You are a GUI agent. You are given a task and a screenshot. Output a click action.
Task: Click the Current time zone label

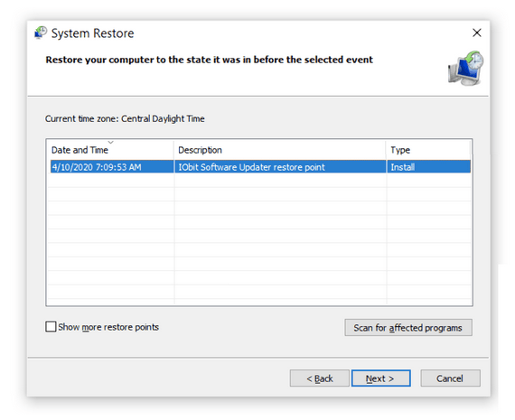point(125,118)
